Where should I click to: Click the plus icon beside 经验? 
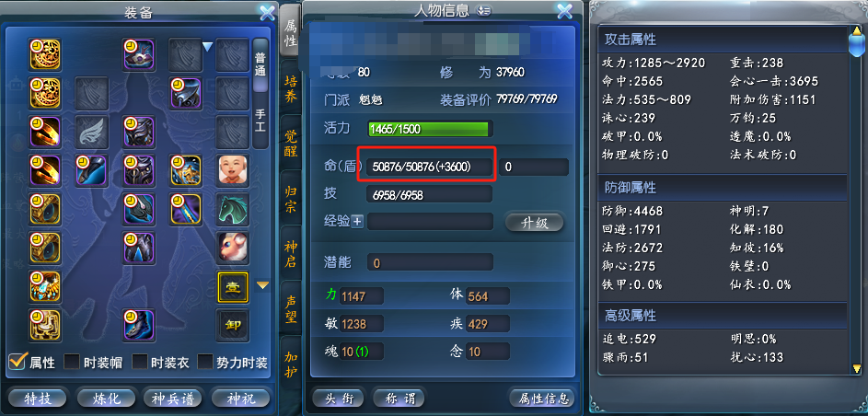coord(357,222)
